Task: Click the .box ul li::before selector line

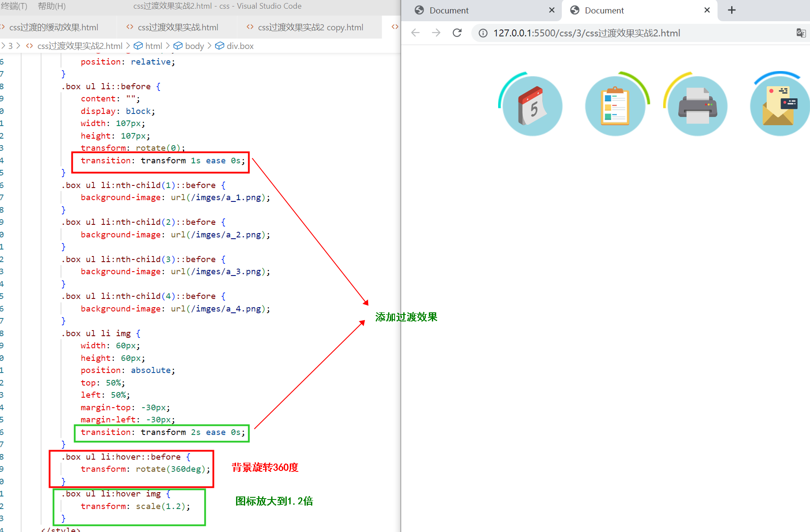Action: pos(111,87)
